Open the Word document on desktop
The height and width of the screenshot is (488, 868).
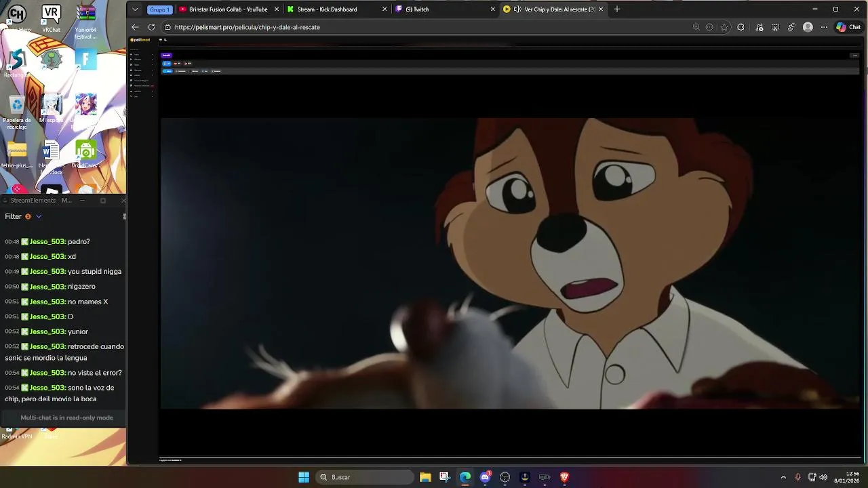click(x=51, y=156)
